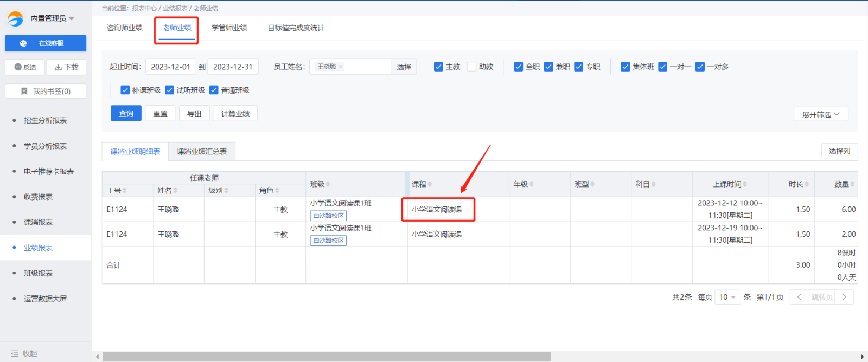Switch to 目标值完成度统计 tab

coord(296,28)
